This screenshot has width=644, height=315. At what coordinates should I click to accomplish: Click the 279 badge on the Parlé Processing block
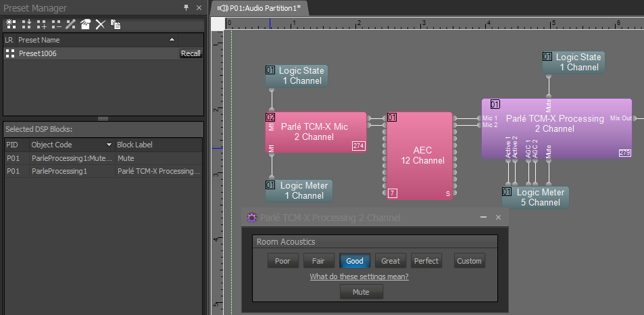point(624,153)
